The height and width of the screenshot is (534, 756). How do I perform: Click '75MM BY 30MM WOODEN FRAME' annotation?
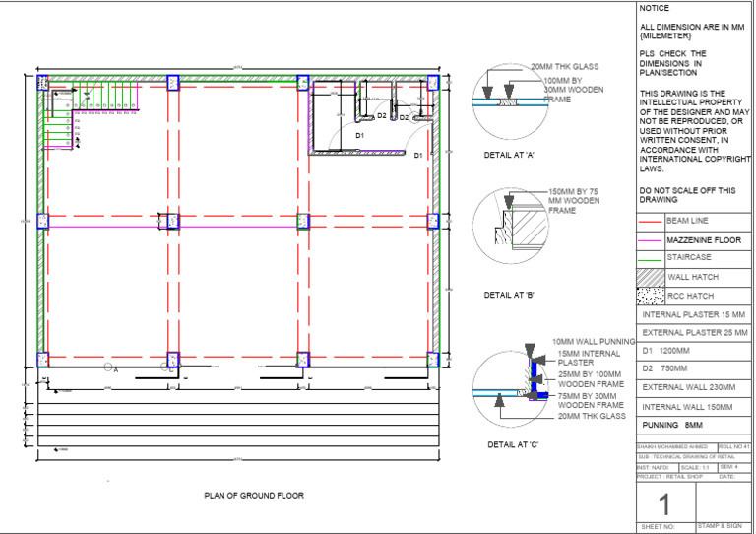point(591,400)
